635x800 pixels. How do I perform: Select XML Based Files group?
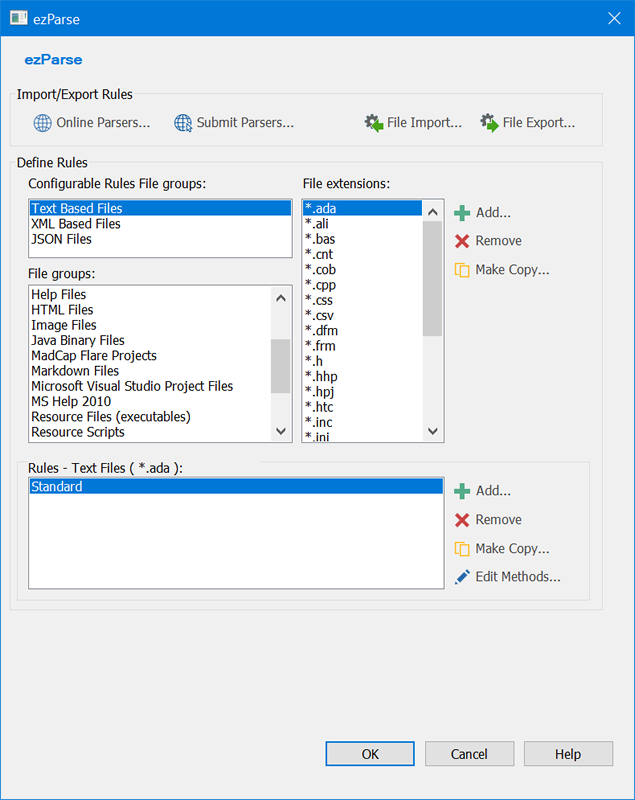76,224
